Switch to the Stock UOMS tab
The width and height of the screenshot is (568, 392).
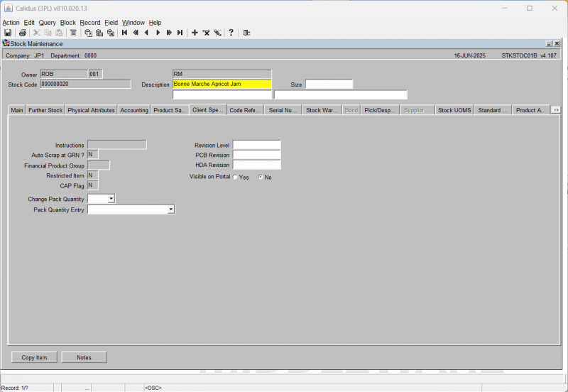[454, 110]
